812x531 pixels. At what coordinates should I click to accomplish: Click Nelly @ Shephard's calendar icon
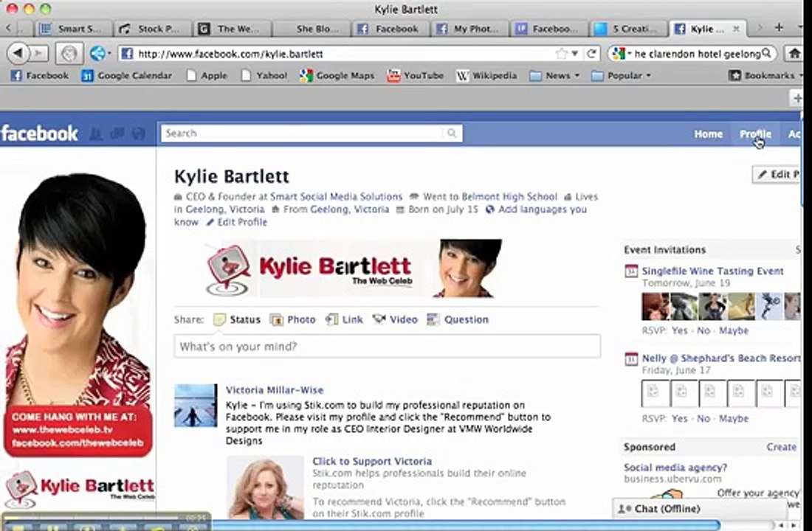pyautogui.click(x=630, y=358)
